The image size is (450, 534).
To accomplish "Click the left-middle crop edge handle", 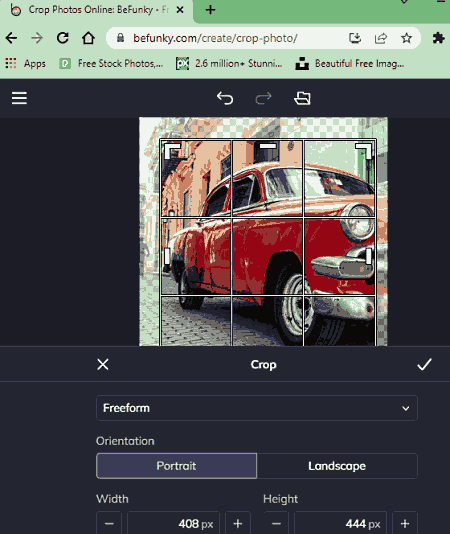I will coord(167,256).
